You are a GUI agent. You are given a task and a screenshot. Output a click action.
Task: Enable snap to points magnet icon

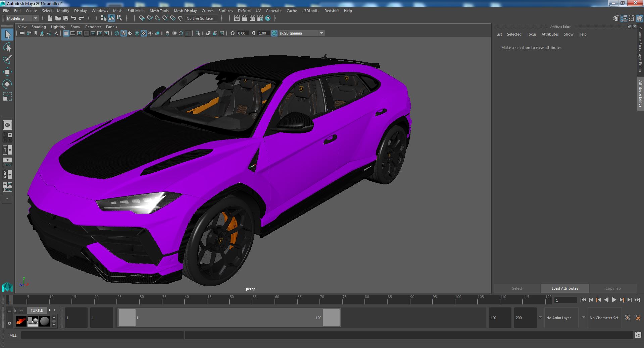coord(157,18)
